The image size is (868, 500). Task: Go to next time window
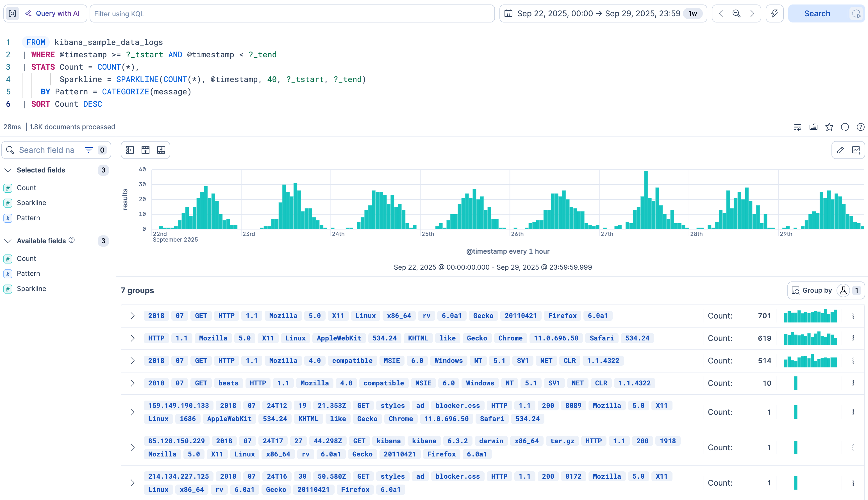[x=752, y=13]
